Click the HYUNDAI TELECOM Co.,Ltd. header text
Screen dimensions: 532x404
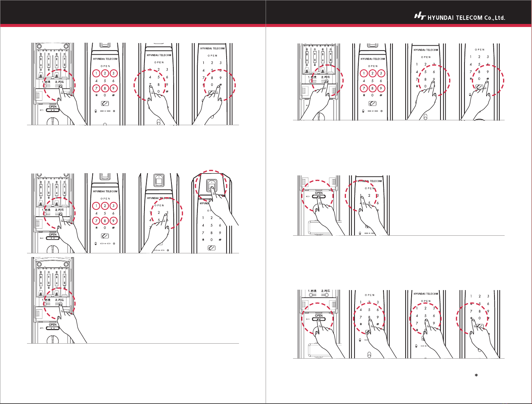(466, 18)
